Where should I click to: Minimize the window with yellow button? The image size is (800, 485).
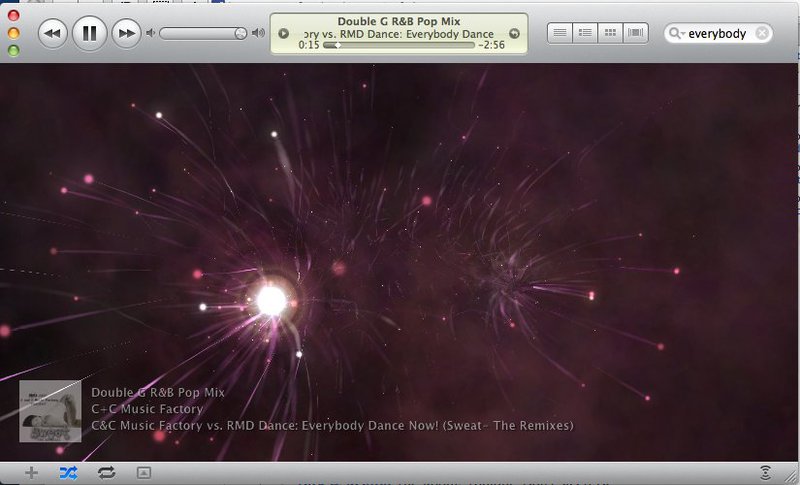coord(14,33)
